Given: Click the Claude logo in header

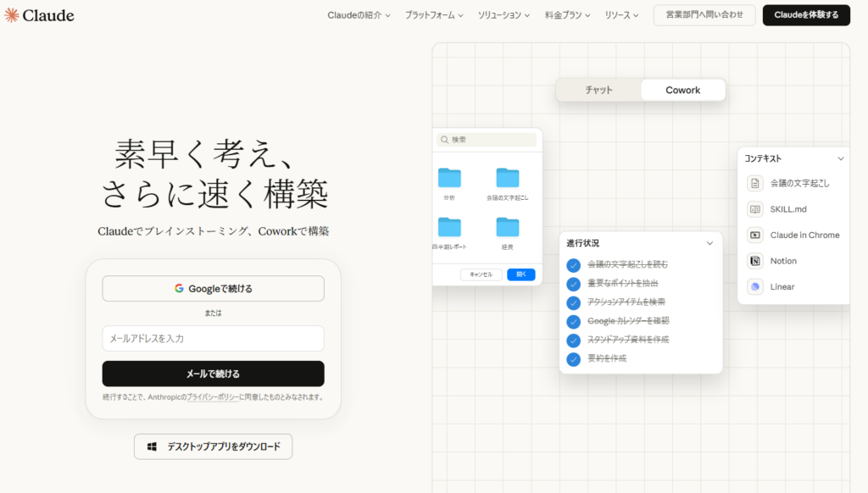Looking at the screenshot, I should (x=39, y=15).
